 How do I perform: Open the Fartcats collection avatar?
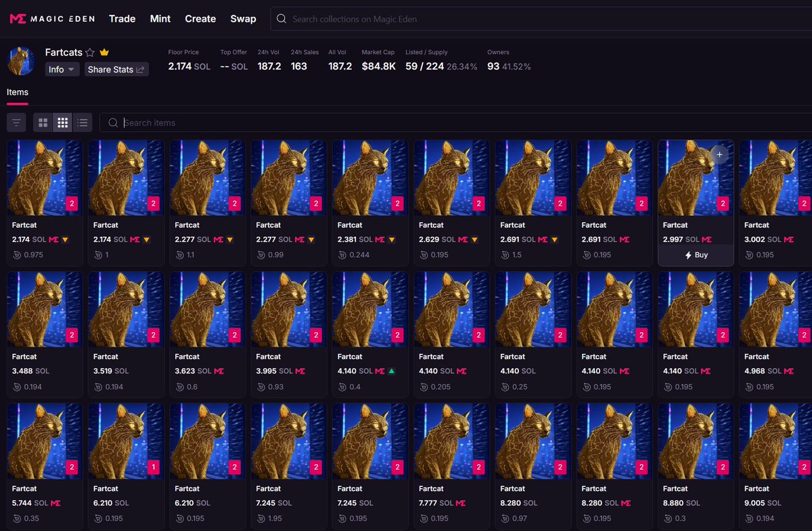click(x=21, y=61)
